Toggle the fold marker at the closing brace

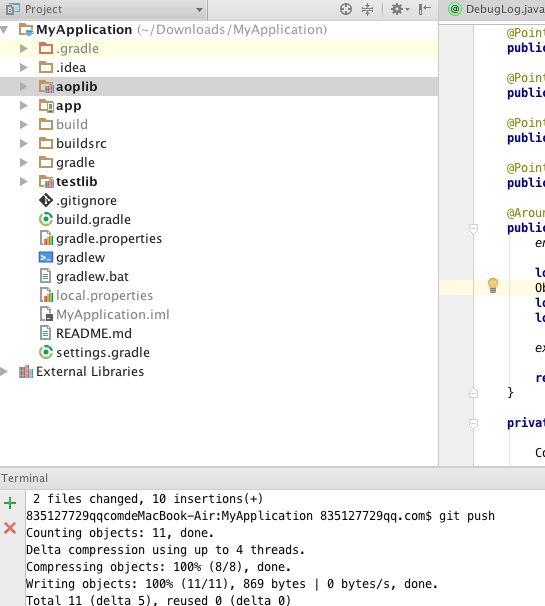click(473, 393)
